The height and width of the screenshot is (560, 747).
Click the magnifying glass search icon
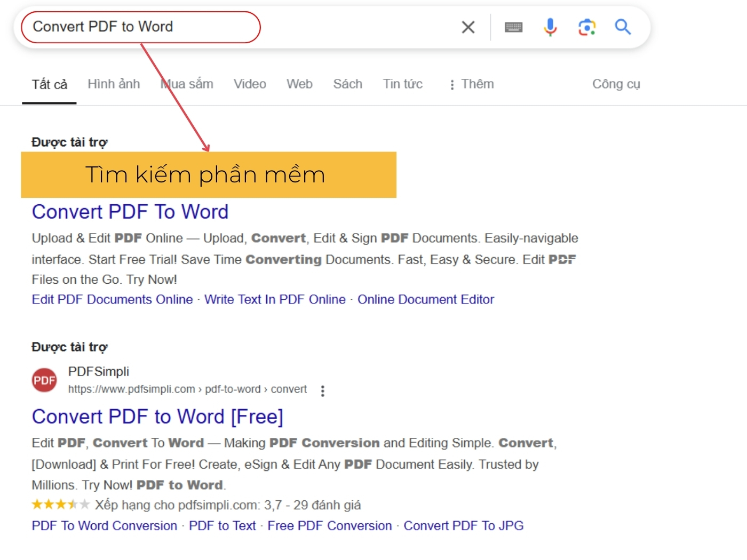pyautogui.click(x=623, y=27)
